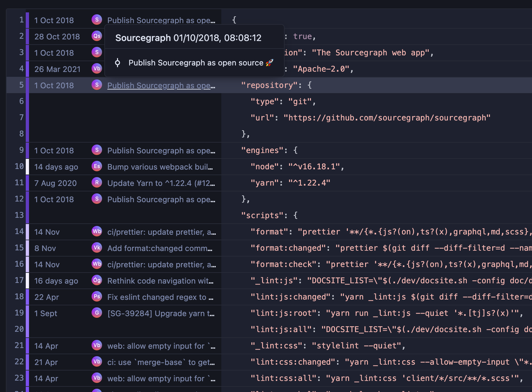Open 'Rethink code navigation wit…' commit
This screenshot has width=532, height=392.
click(x=160, y=281)
